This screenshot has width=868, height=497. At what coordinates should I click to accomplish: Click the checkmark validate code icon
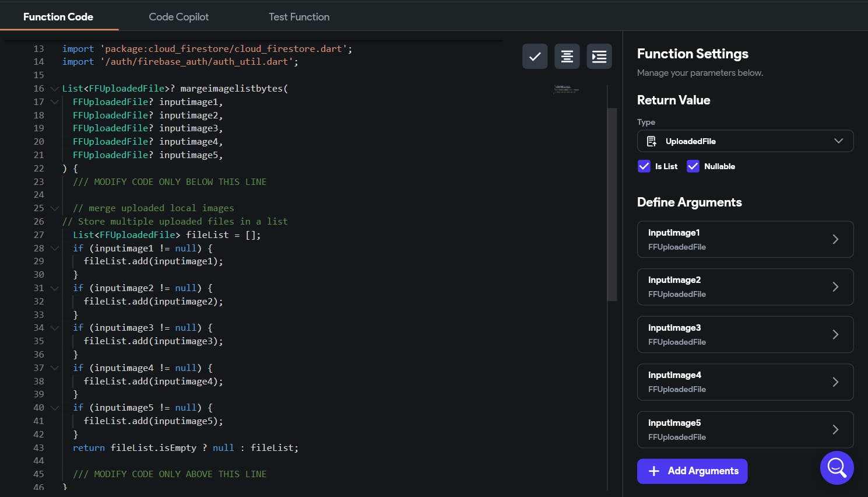[535, 57]
